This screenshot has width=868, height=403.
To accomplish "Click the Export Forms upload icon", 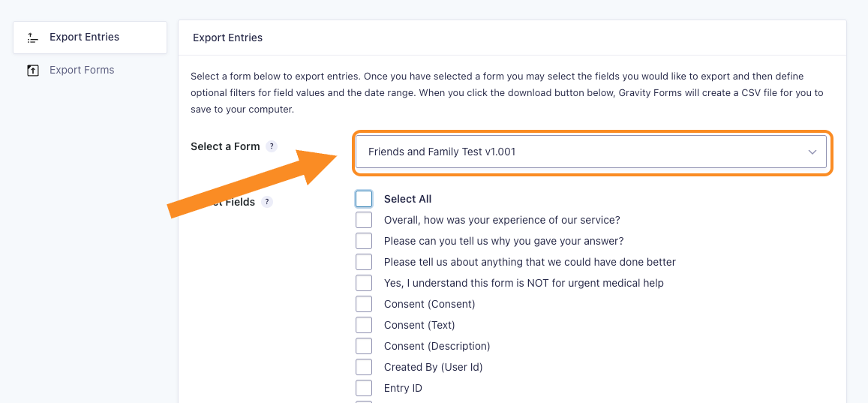I will point(33,71).
